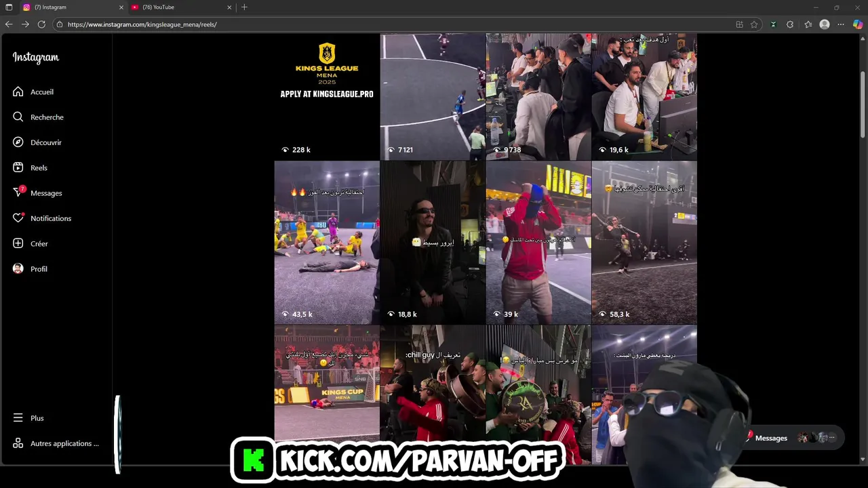Open the reel with 19,6 k views
The width and height of the screenshot is (868, 488).
coord(644,96)
